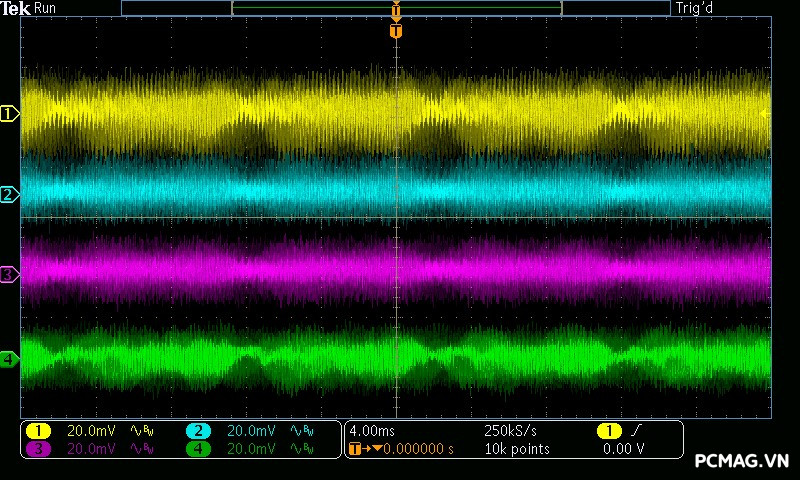Click the Run acquisition status label
Image resolution: width=800 pixels, height=480 pixels.
coord(45,8)
